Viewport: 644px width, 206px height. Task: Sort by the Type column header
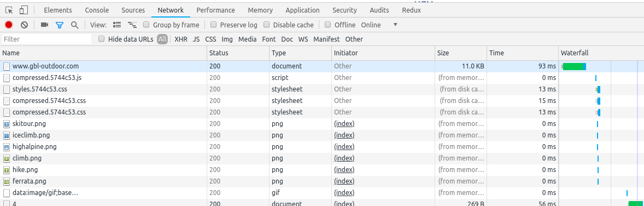[301, 53]
